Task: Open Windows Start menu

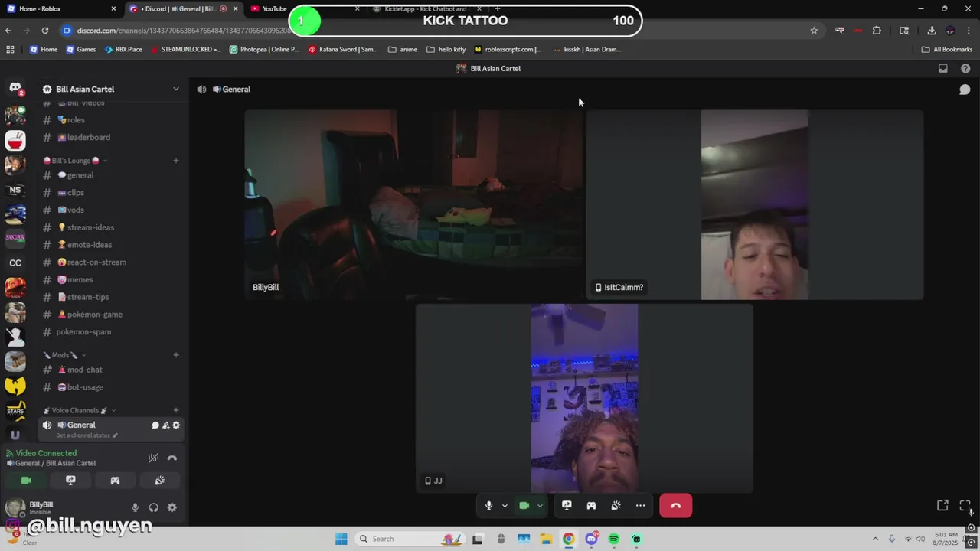Action: pyautogui.click(x=341, y=539)
